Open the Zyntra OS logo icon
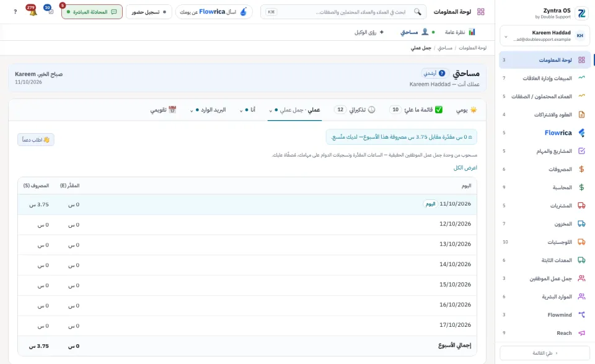 [581, 13]
